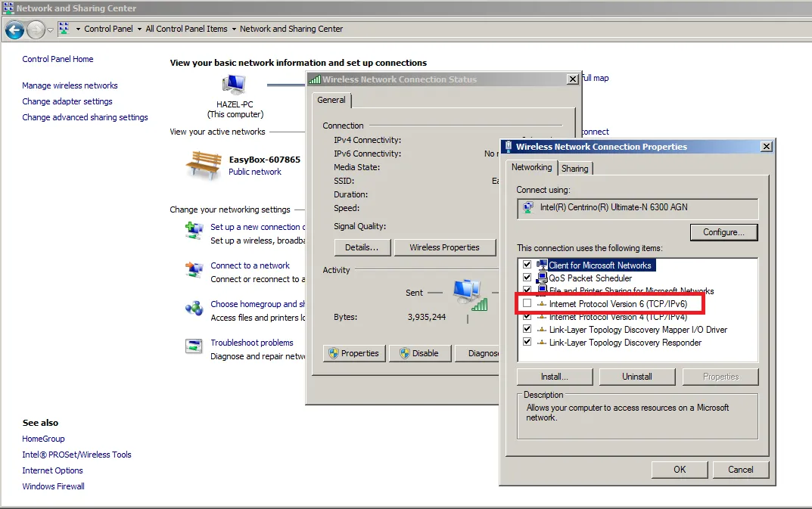Image resolution: width=812 pixels, height=509 pixels.
Task: Click the Intel Centrino adapter field
Action: tap(637, 209)
